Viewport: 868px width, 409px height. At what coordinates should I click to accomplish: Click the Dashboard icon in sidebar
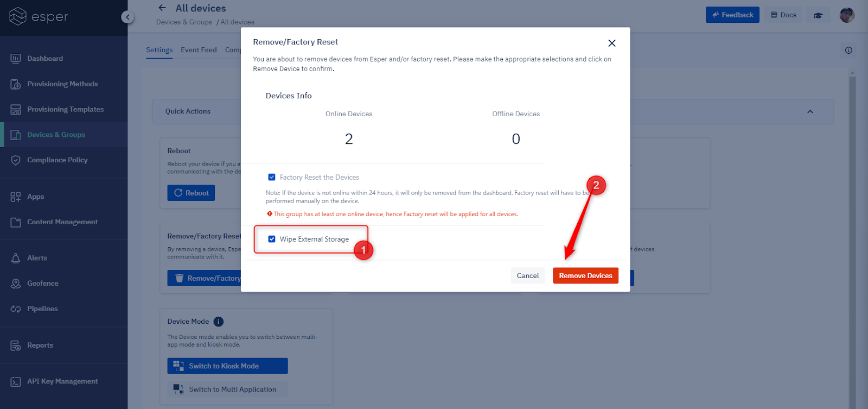tap(16, 58)
